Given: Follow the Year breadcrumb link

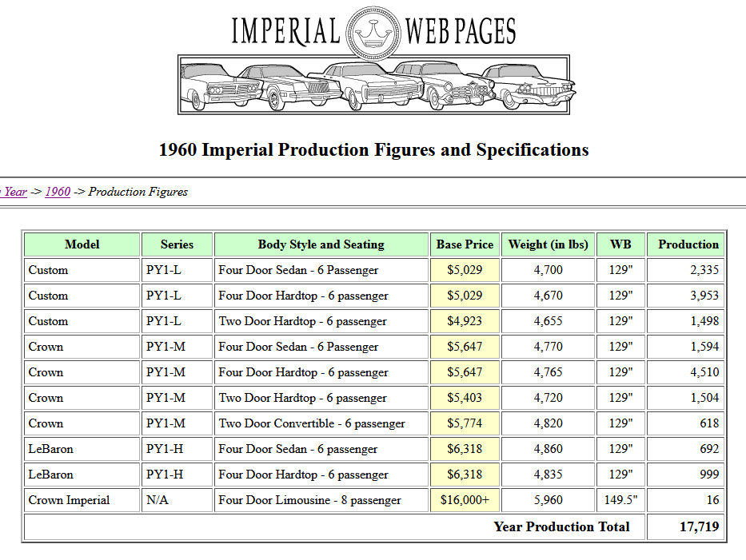Looking at the screenshot, I should [15, 192].
